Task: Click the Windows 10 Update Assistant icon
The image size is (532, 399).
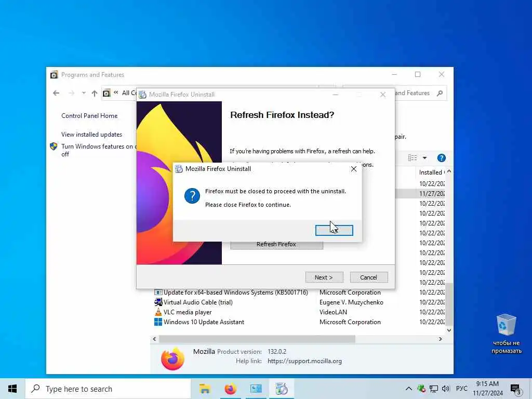Action: [158, 322]
